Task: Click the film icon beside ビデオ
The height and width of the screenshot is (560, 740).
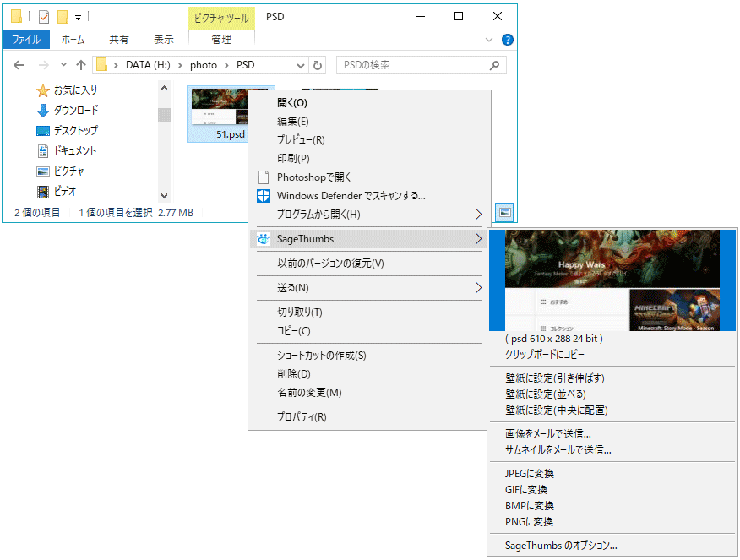Action: pos(43,192)
